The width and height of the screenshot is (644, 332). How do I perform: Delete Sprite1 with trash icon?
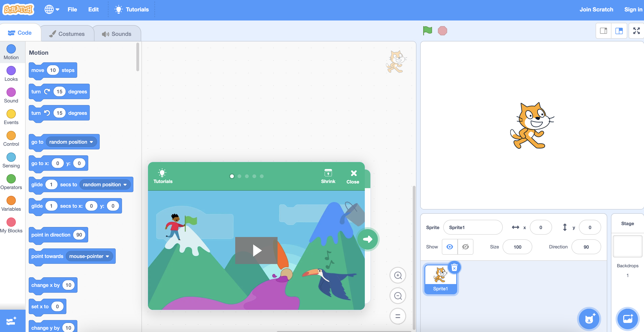coord(454,268)
